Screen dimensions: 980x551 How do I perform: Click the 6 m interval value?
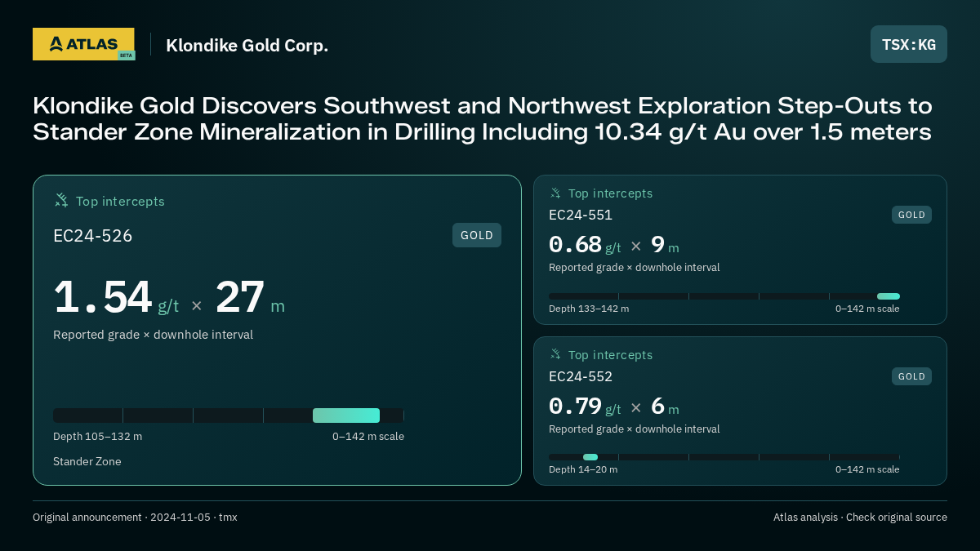665,406
